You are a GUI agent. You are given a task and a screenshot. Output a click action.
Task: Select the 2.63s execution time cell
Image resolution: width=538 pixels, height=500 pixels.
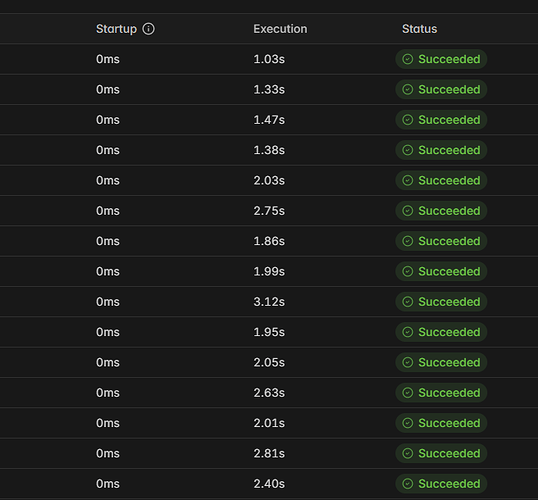coord(269,393)
